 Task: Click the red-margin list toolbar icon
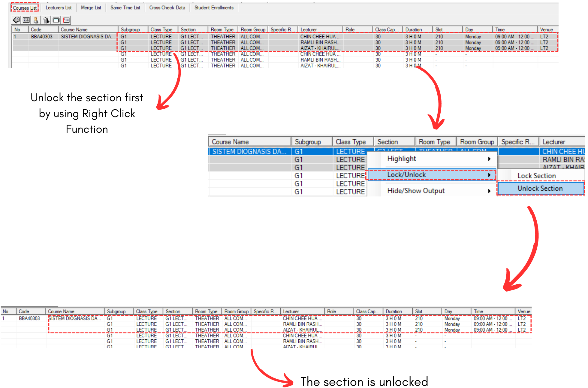coord(66,20)
